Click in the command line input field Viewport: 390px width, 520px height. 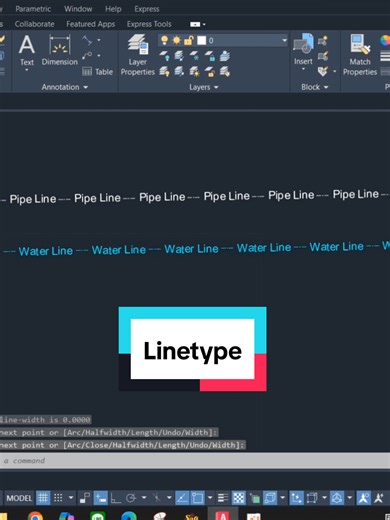click(195, 461)
